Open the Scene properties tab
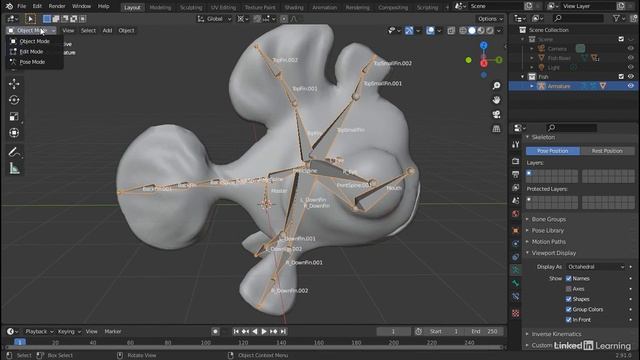The image size is (640, 360). [x=516, y=200]
